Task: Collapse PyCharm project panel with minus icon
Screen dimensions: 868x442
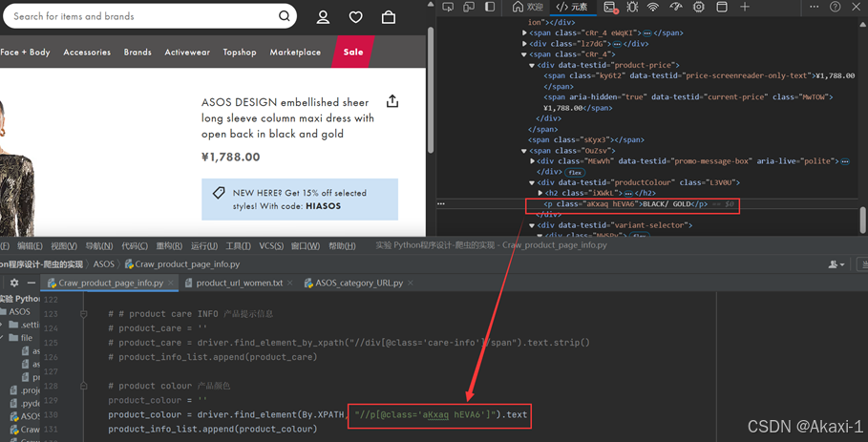Action: tap(31, 283)
